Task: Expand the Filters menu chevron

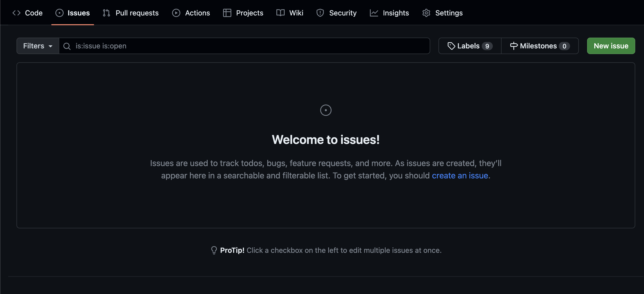Action: click(x=50, y=46)
